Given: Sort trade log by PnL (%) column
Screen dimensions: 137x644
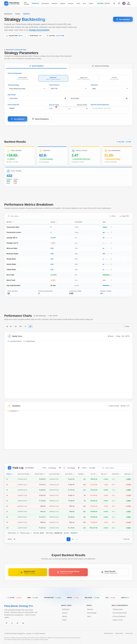Looking at the screenshot, I should point(104,474).
